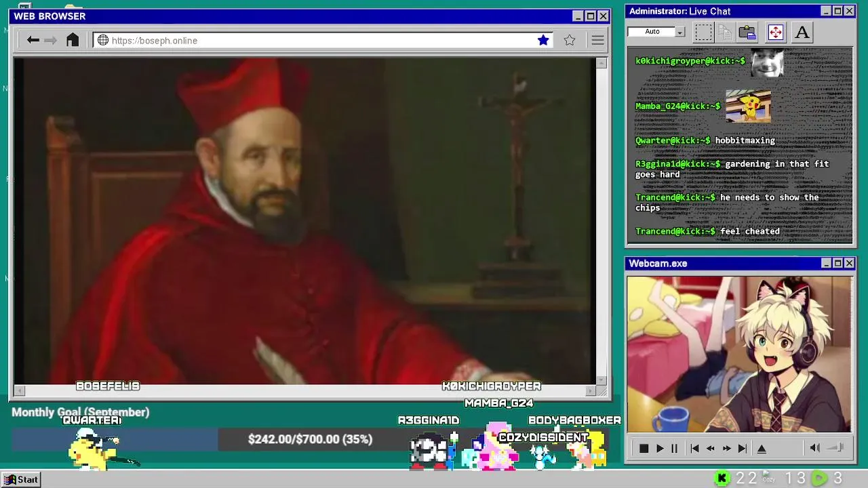Image resolution: width=868 pixels, height=488 pixels.
Task: Click the globe icon in address bar
Action: (103, 40)
